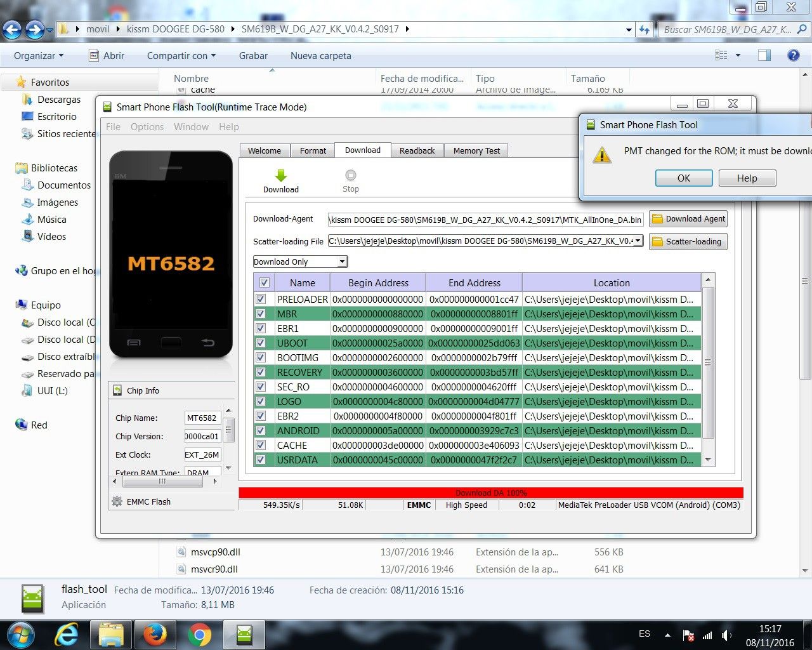Screen dimensions: 812x650
Task: Click Help in the PMT warning dialog
Action: tap(747, 178)
